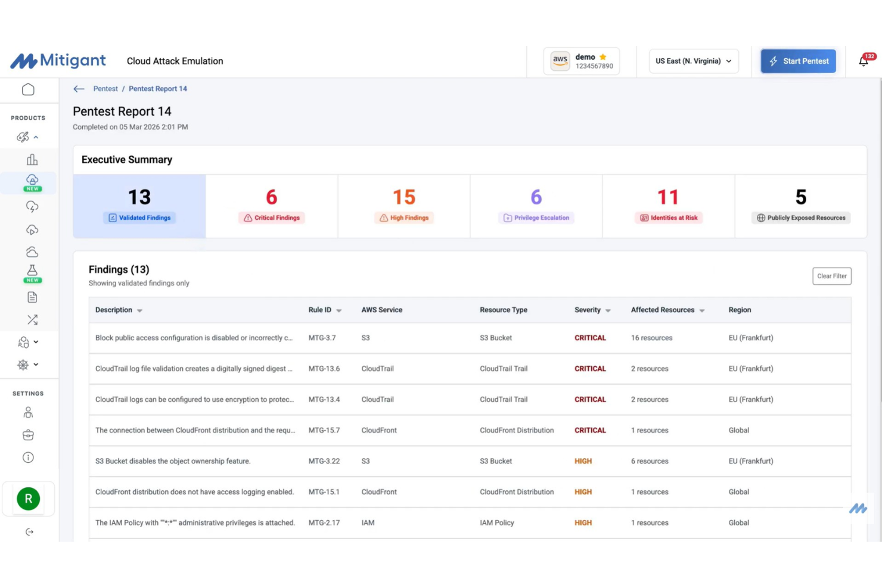Click the Region column header
The height and width of the screenshot is (588, 882).
coord(740,310)
